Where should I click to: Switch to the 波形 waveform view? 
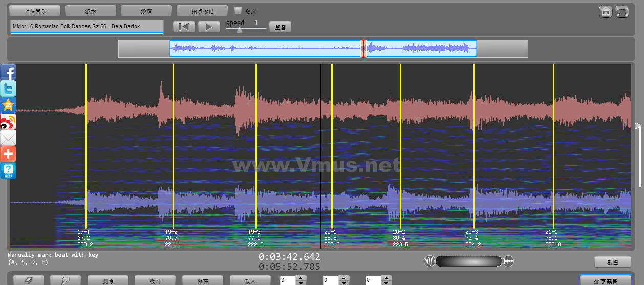pyautogui.click(x=91, y=11)
